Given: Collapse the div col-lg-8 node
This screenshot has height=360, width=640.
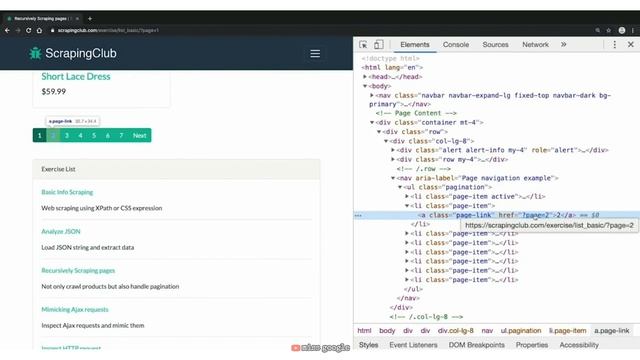Looking at the screenshot, I should click(x=386, y=141).
